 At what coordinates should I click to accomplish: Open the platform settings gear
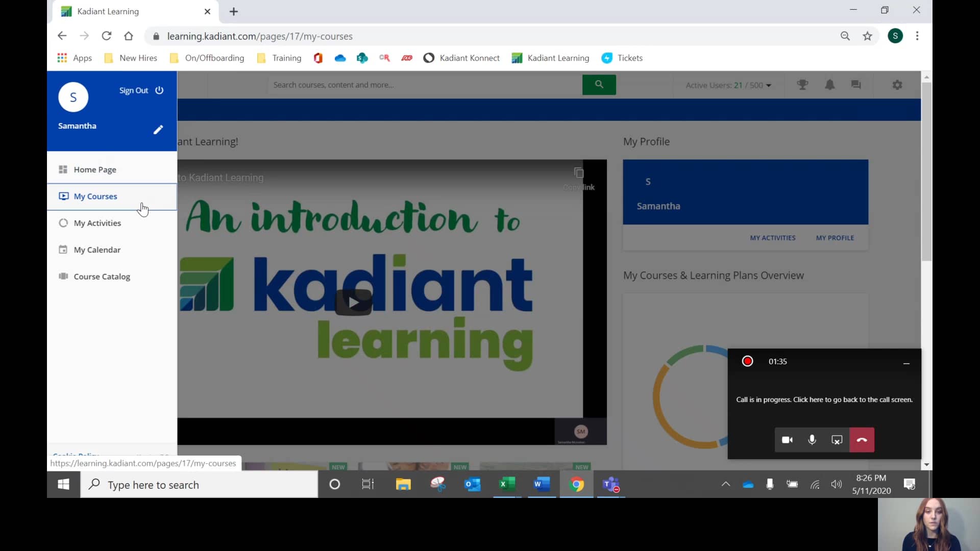point(897,85)
